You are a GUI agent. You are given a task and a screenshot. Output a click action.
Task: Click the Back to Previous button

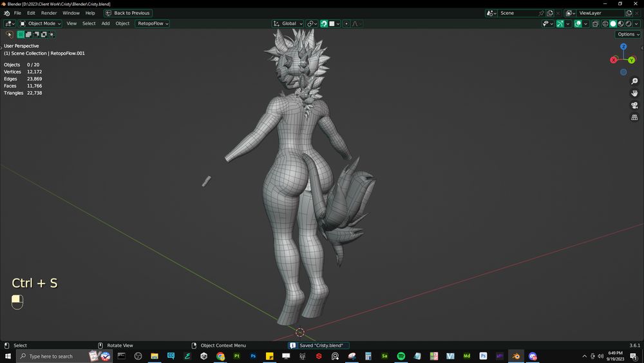[x=128, y=13]
